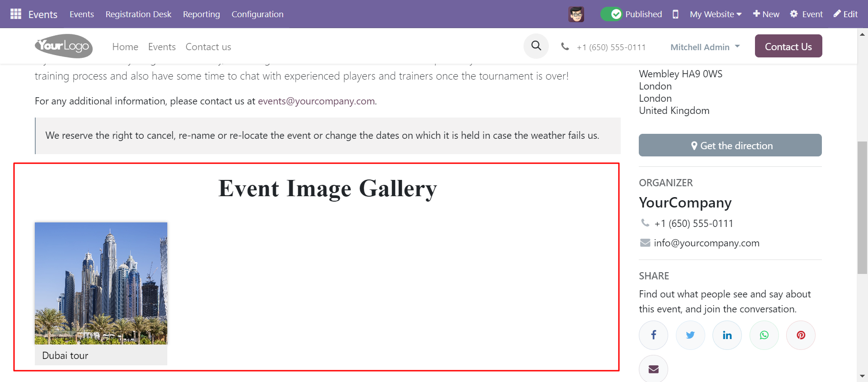Click the user avatar in the top bar
The image size is (868, 382).
click(x=576, y=14)
